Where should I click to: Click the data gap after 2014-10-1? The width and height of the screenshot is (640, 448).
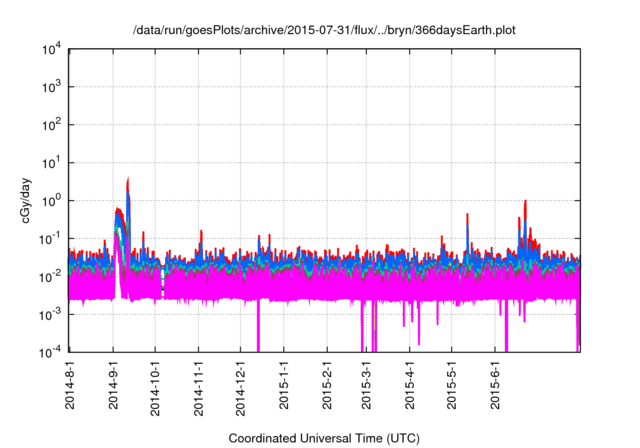click(163, 280)
